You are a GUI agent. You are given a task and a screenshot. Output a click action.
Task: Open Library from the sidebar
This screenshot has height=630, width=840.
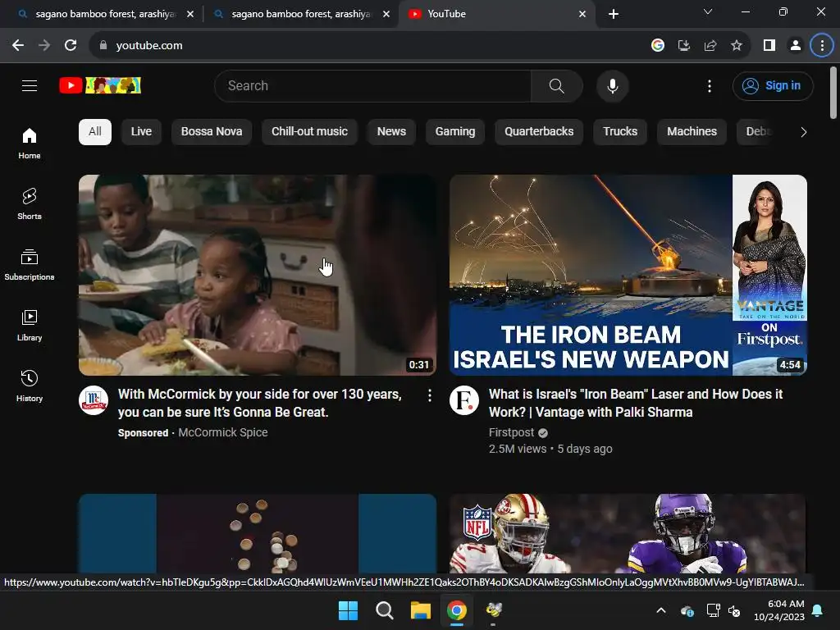tap(30, 325)
